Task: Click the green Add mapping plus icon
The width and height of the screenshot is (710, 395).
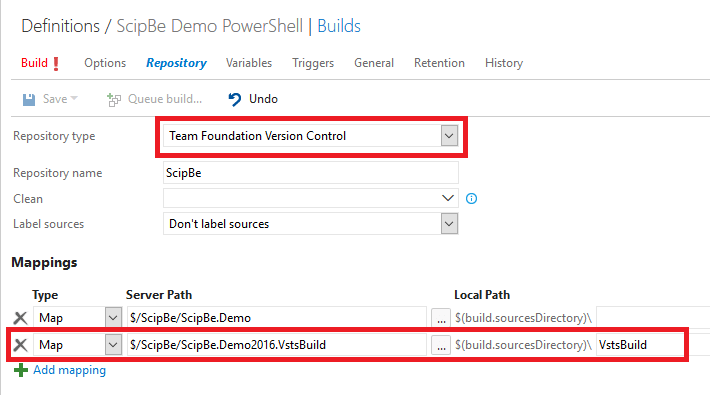Action: pyautogui.click(x=21, y=370)
